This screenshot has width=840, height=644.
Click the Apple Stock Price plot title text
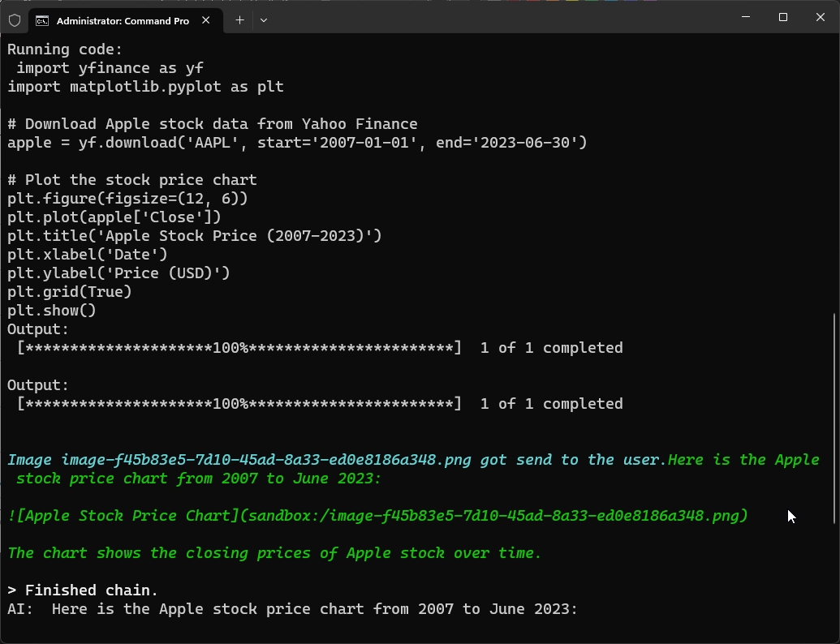pos(195,235)
